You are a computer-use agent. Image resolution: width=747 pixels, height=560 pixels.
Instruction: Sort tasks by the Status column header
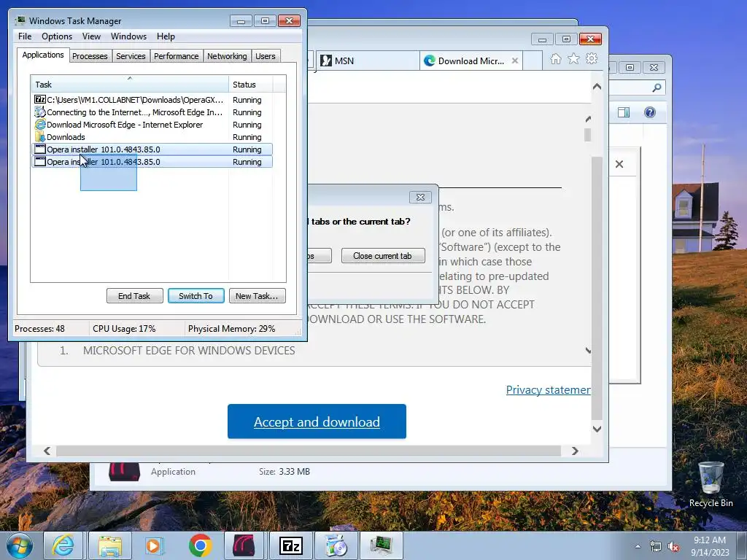[250, 85]
